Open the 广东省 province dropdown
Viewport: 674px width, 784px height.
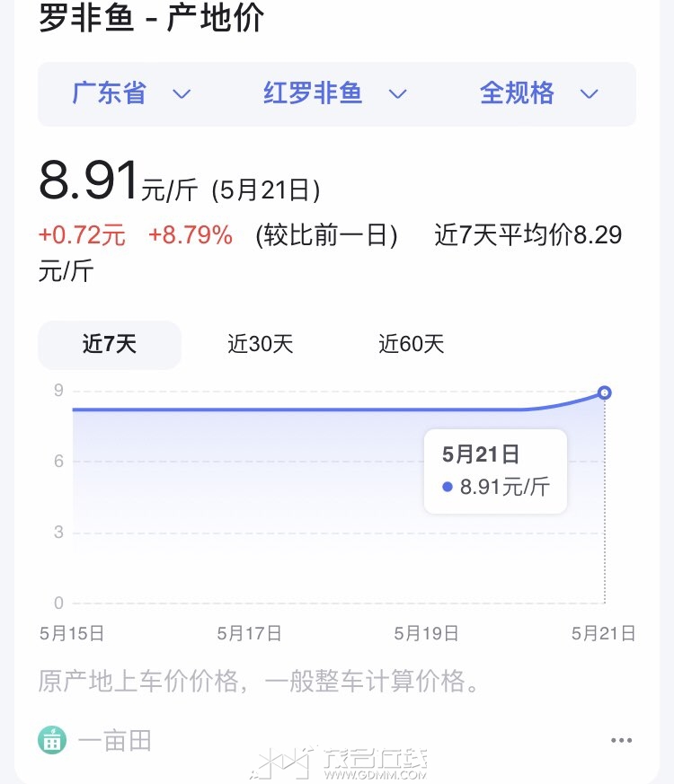pos(131,93)
